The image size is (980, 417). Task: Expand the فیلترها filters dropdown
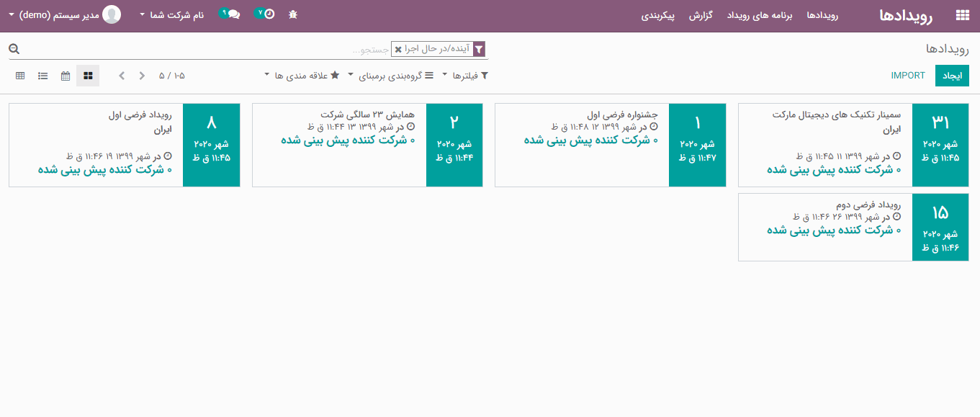click(464, 76)
